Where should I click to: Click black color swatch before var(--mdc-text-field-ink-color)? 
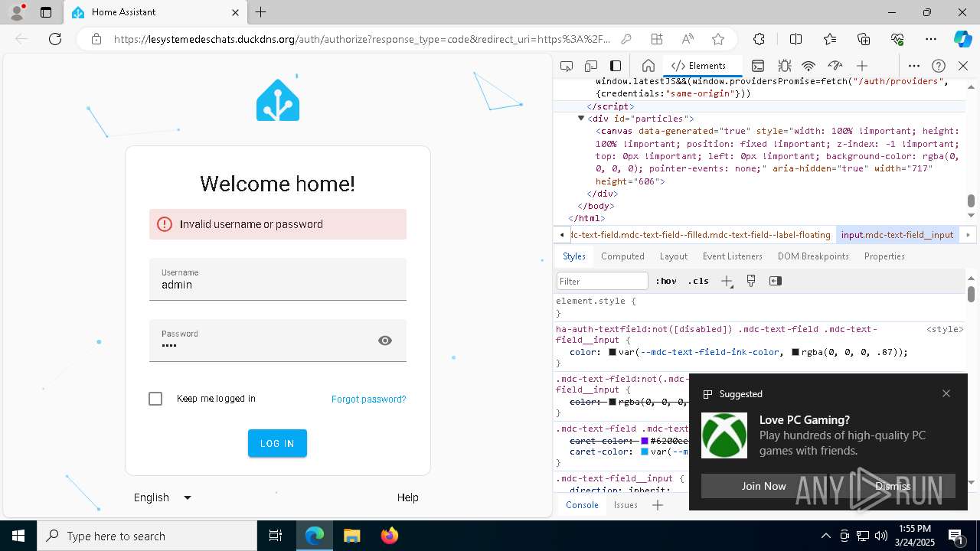(612, 353)
